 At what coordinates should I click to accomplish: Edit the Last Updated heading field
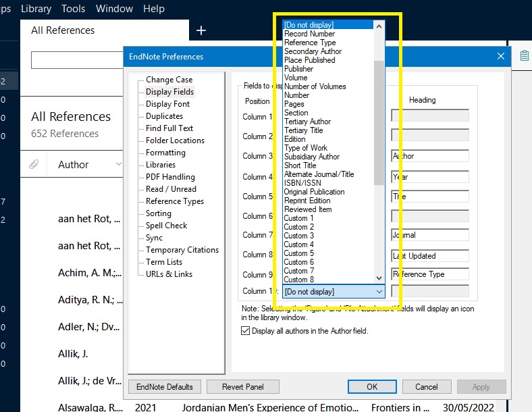pos(430,255)
